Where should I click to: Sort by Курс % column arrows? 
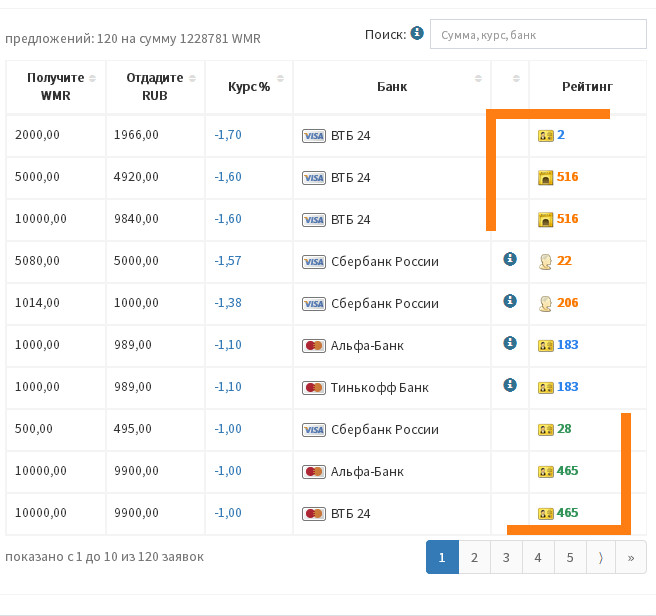[x=280, y=78]
